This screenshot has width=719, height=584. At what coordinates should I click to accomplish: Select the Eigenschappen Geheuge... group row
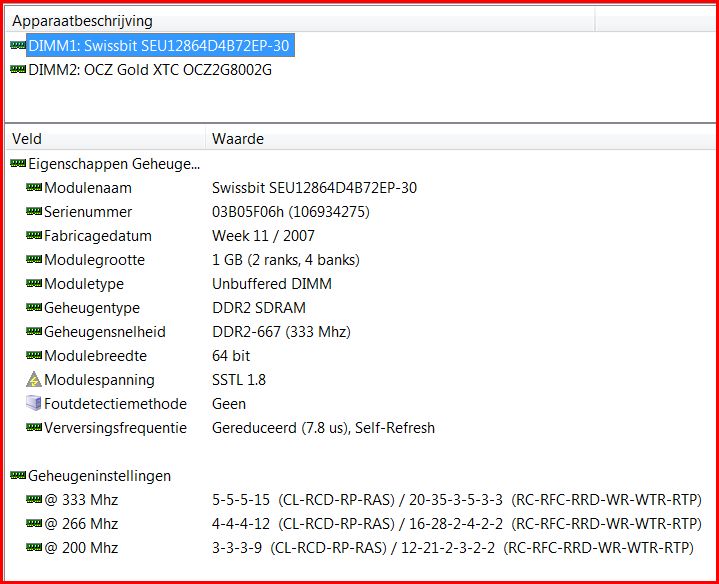pos(114,164)
